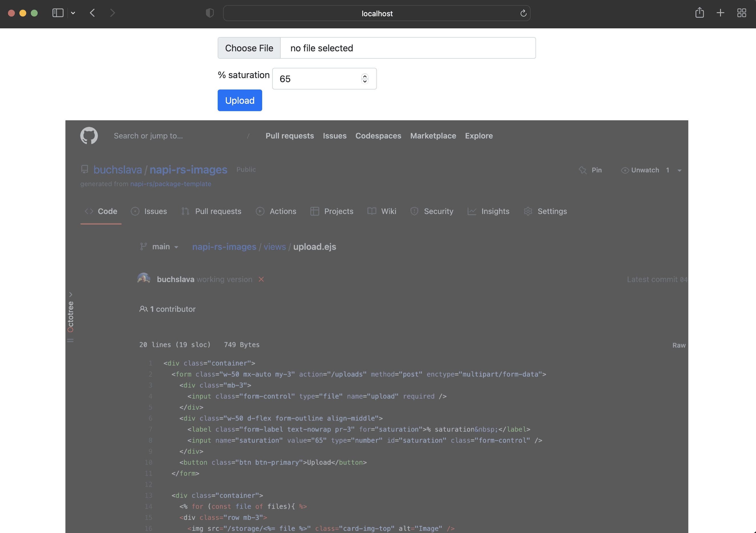The image size is (756, 533).
Task: Click the privacy shield icon
Action: [210, 13]
